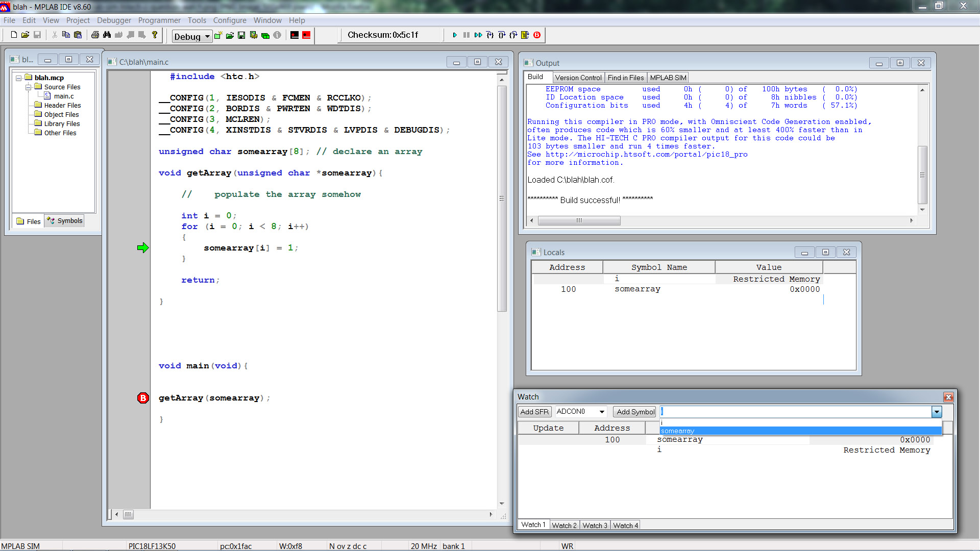
Task: Click the Open Project folder icon
Action: pos(230,35)
